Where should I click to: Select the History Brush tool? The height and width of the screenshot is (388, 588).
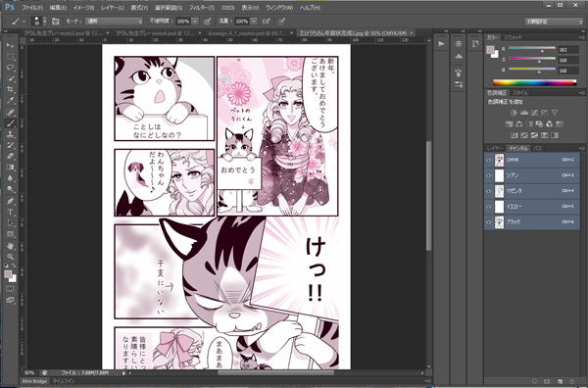click(x=10, y=145)
